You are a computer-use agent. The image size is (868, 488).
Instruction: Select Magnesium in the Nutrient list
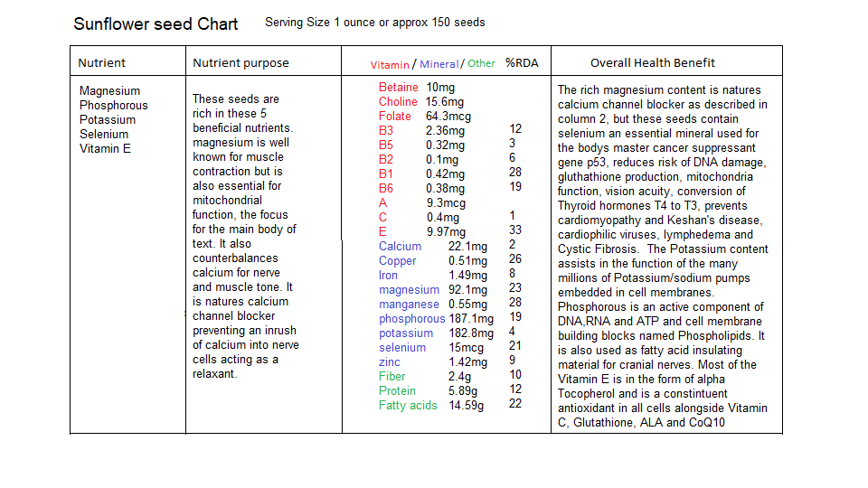click(x=109, y=90)
